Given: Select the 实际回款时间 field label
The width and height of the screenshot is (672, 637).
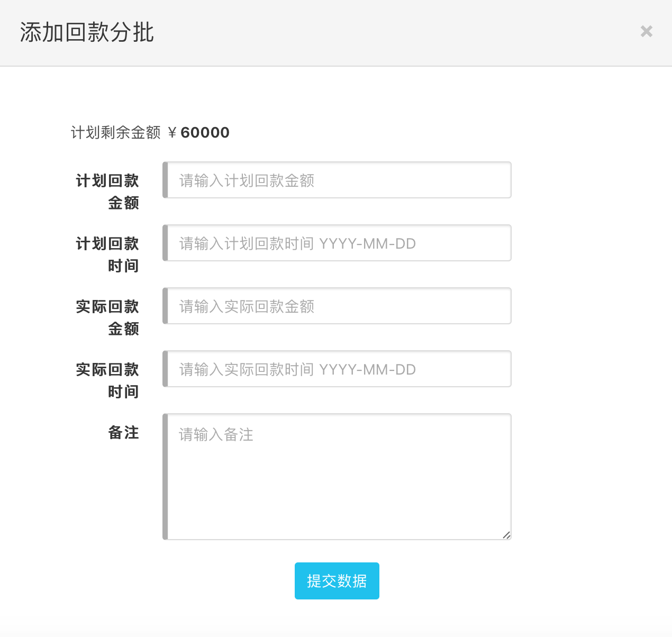Looking at the screenshot, I should click(107, 380).
